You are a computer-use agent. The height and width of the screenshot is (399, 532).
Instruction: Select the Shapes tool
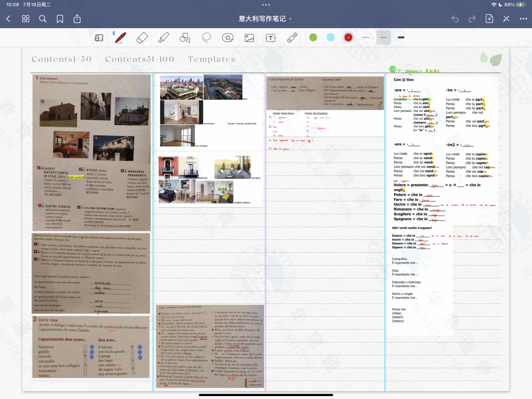pyautogui.click(x=185, y=37)
